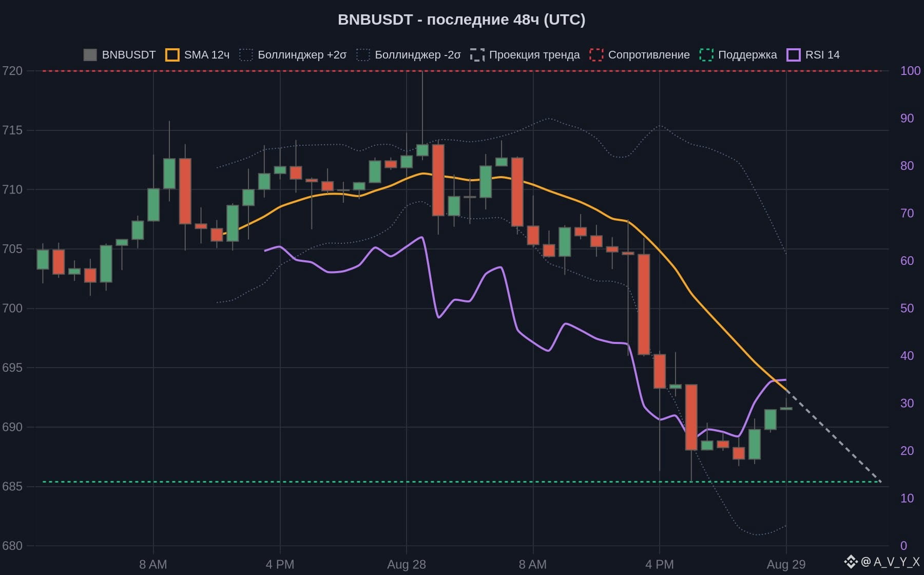Toggle Поддержка legend entry
Screen dimensions: 924x575
[738, 55]
